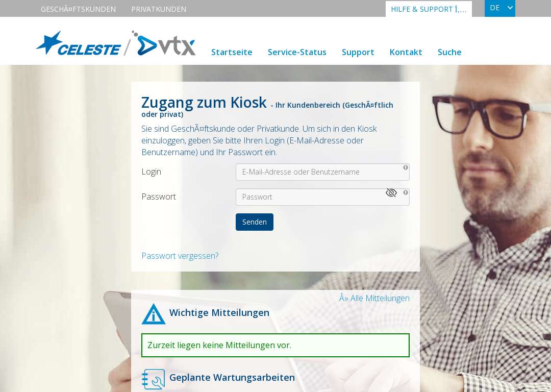Screen dimensions: 551x392
Task: Click the Passwort vergessen link
Action: (x=180, y=256)
